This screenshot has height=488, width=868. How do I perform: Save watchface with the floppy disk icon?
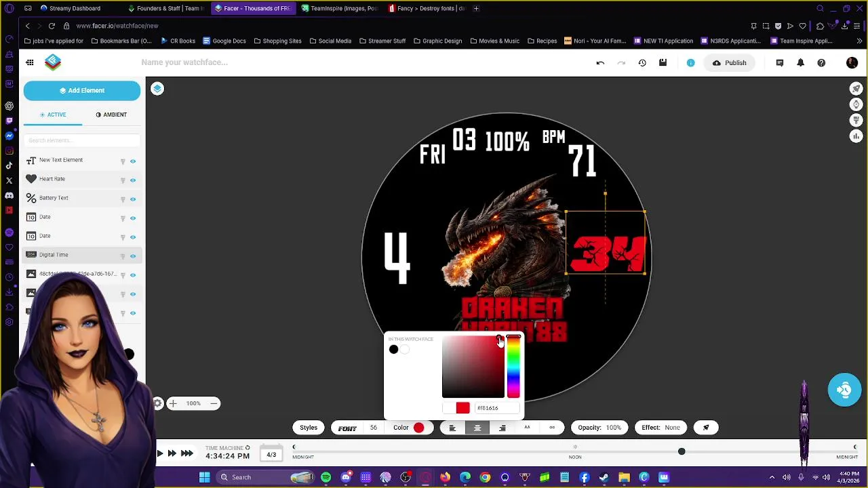point(663,63)
